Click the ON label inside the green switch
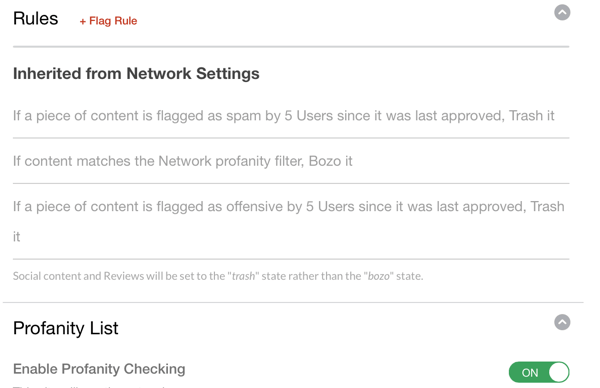The height and width of the screenshot is (388, 600). [530, 373]
